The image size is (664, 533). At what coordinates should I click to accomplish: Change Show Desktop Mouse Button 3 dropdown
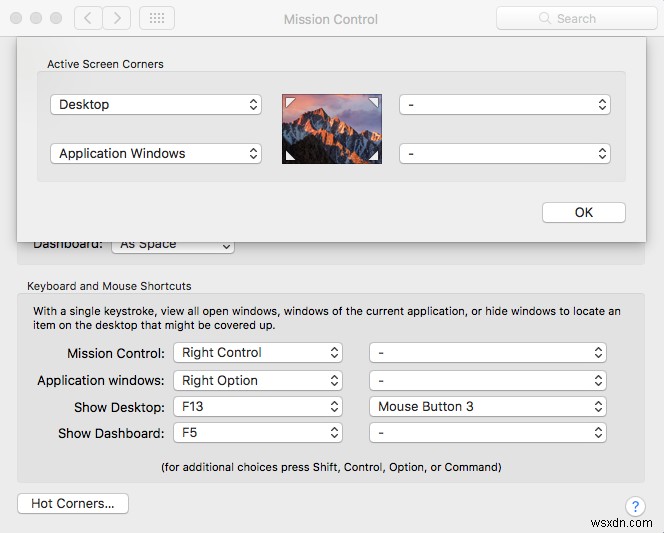pos(488,407)
